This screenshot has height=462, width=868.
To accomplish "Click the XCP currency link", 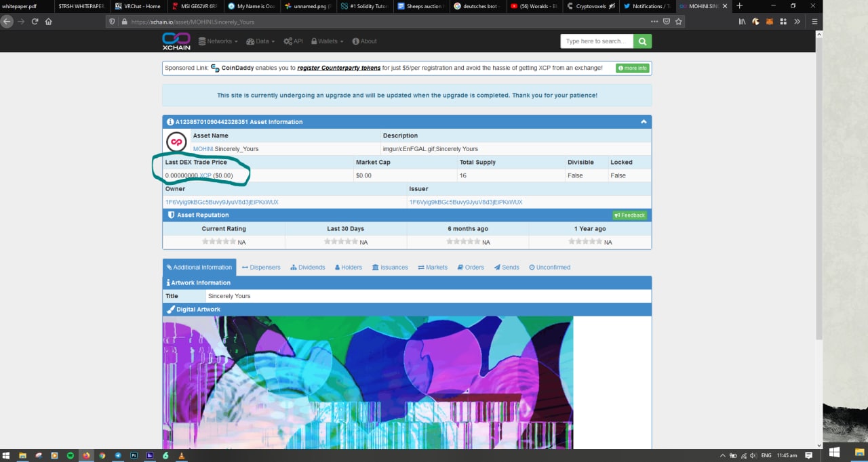I will (x=205, y=175).
